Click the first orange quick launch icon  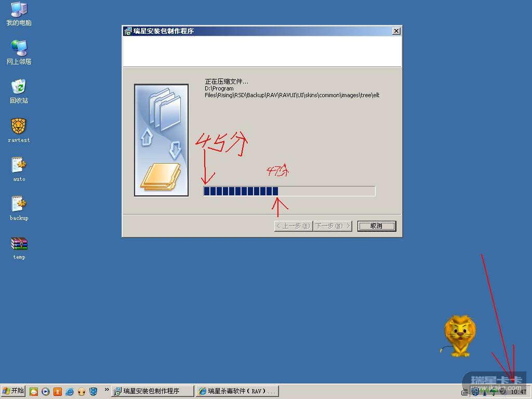(34, 392)
